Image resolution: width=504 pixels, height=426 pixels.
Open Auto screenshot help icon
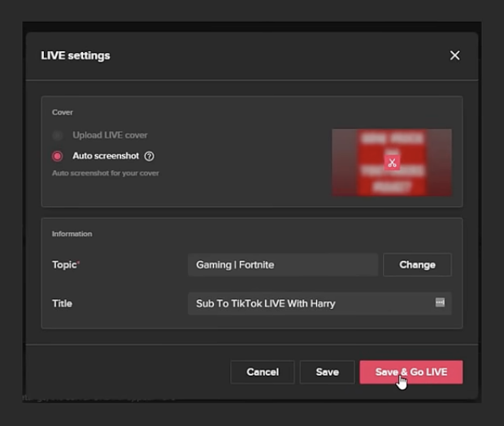click(149, 156)
